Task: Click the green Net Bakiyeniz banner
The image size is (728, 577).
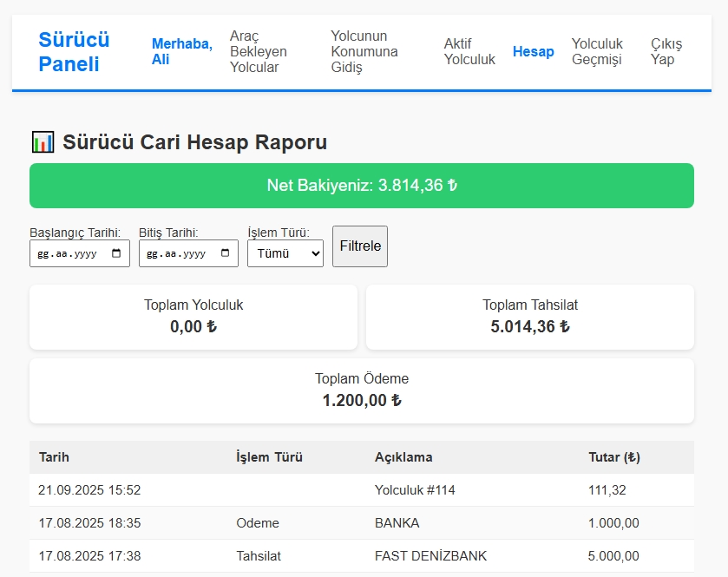Action: point(363,184)
